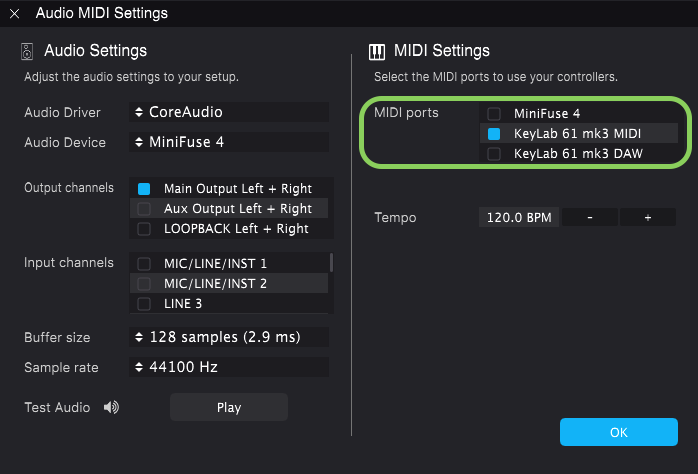Increase tempo with the plus button
Image resolution: width=698 pixels, height=474 pixels.
(648, 218)
